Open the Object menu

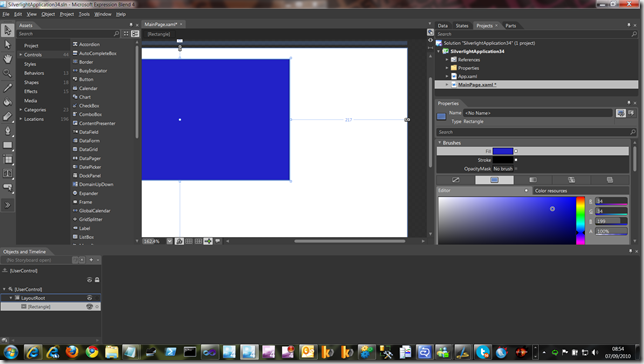[x=48, y=14]
